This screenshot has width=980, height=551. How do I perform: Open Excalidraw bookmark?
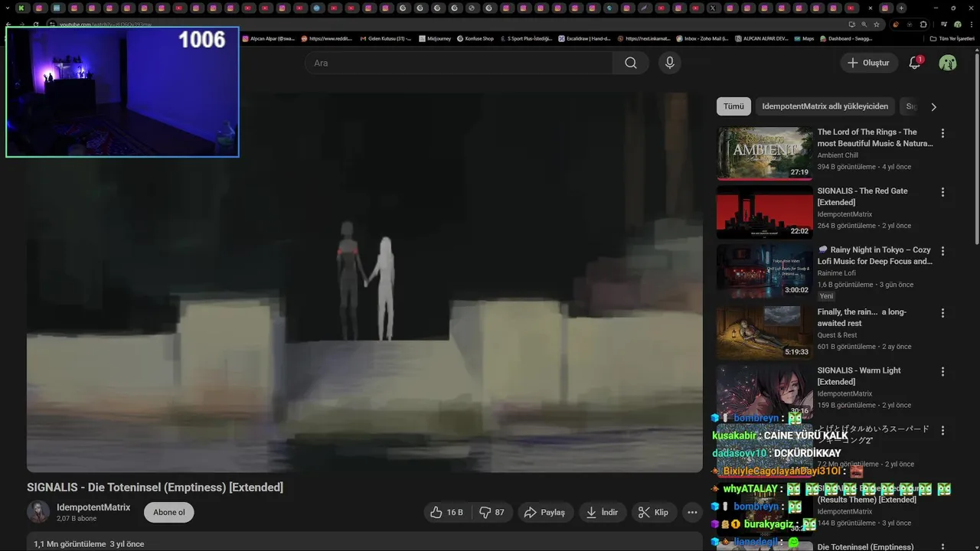(x=585, y=38)
